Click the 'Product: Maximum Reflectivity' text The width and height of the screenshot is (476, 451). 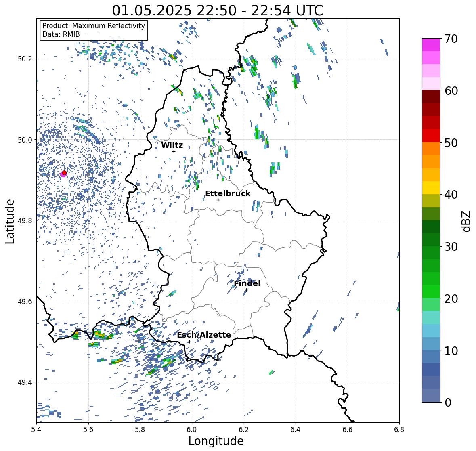[x=94, y=26]
